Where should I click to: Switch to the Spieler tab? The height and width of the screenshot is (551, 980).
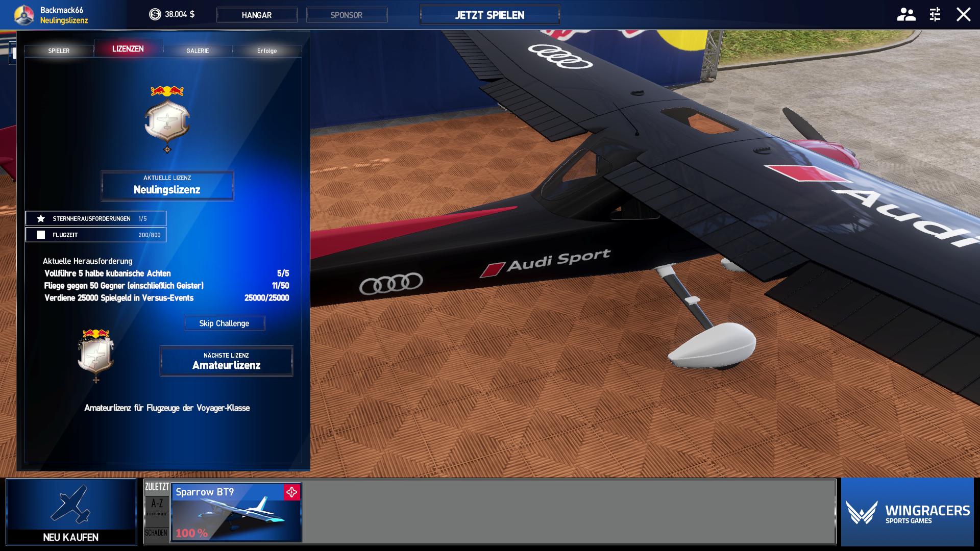[x=59, y=51]
